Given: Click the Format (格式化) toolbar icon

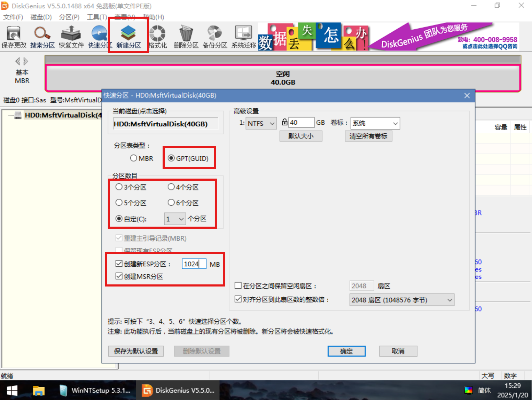Looking at the screenshot, I should [158, 37].
